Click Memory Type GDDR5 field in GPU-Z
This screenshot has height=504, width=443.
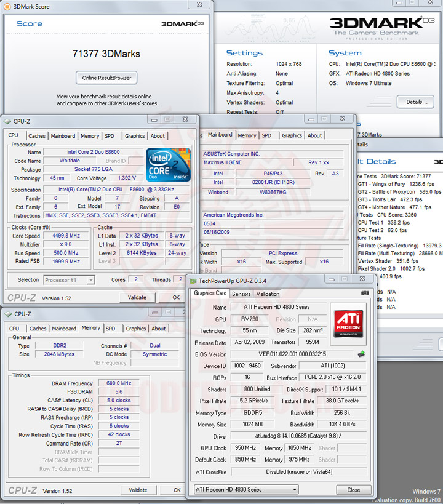pos(253,413)
